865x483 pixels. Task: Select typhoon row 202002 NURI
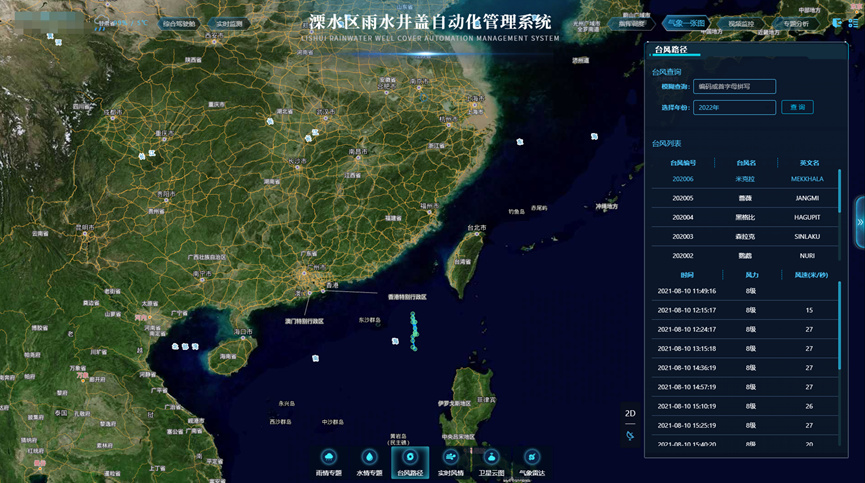[744, 256]
